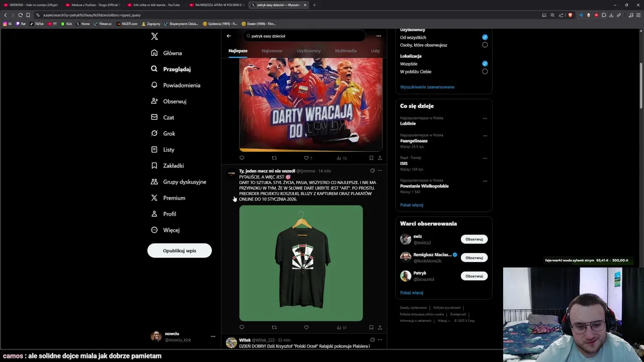644x362 pixels.
Task: Click the search field with patryk easy dzieciol
Action: pyautogui.click(x=304, y=36)
